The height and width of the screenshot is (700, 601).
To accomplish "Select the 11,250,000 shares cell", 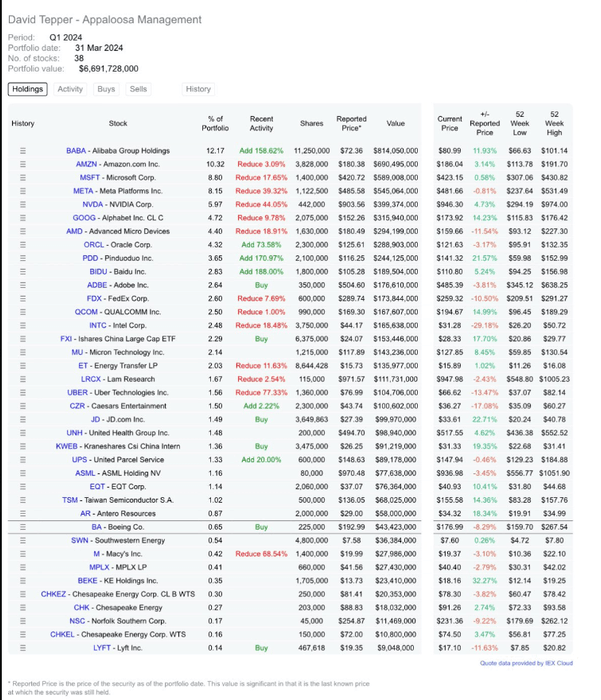I will click(x=312, y=151).
